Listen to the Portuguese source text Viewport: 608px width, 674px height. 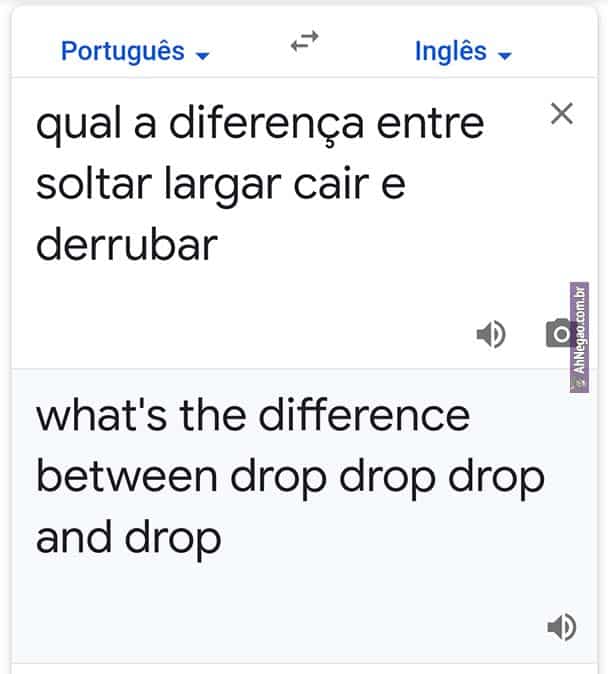pos(490,335)
